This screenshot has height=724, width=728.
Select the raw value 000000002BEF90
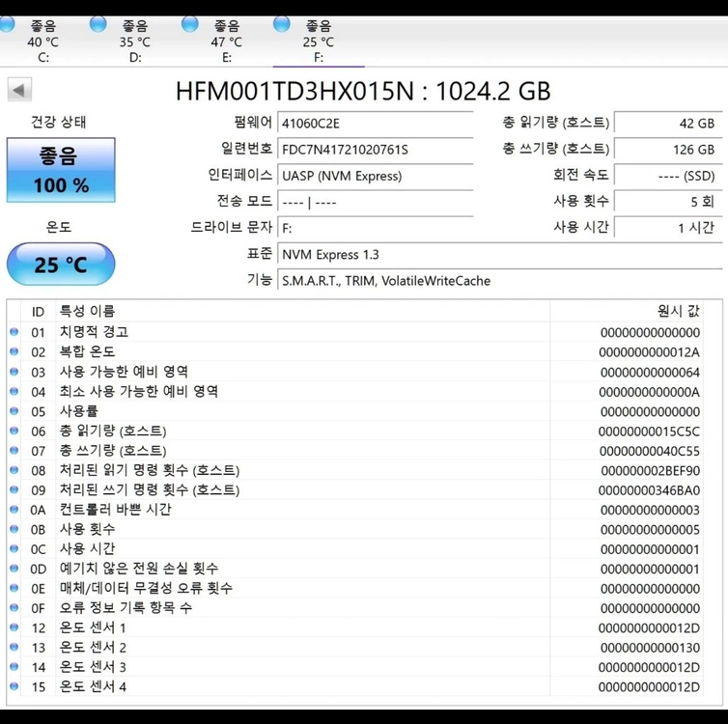651,471
